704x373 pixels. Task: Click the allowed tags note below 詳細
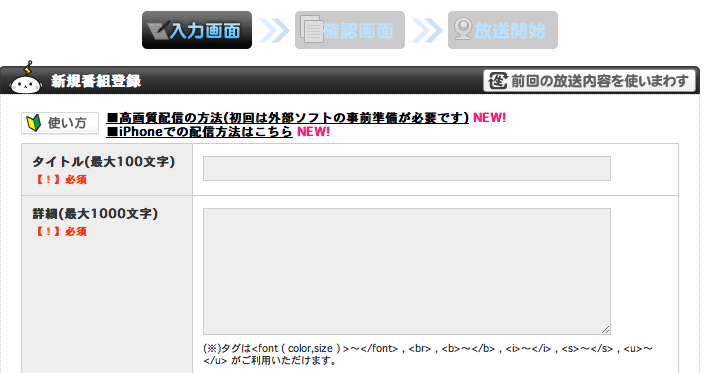pos(428,354)
